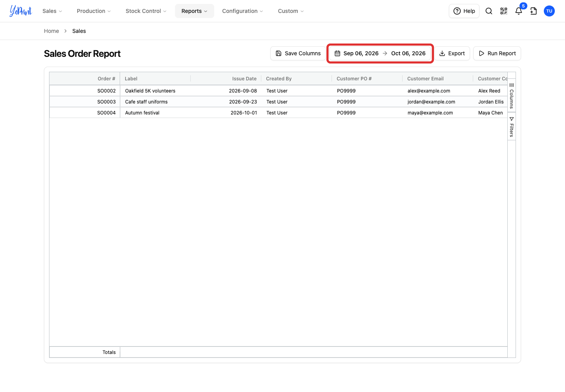Sort by Created By column header
Screen dimensions: 565x392
(297, 79)
